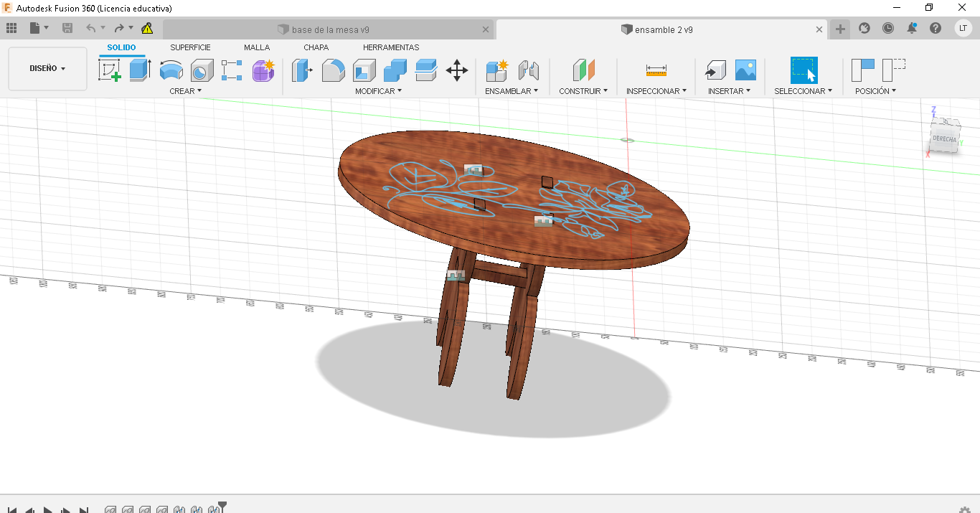Select the New Component tool

tap(496, 70)
